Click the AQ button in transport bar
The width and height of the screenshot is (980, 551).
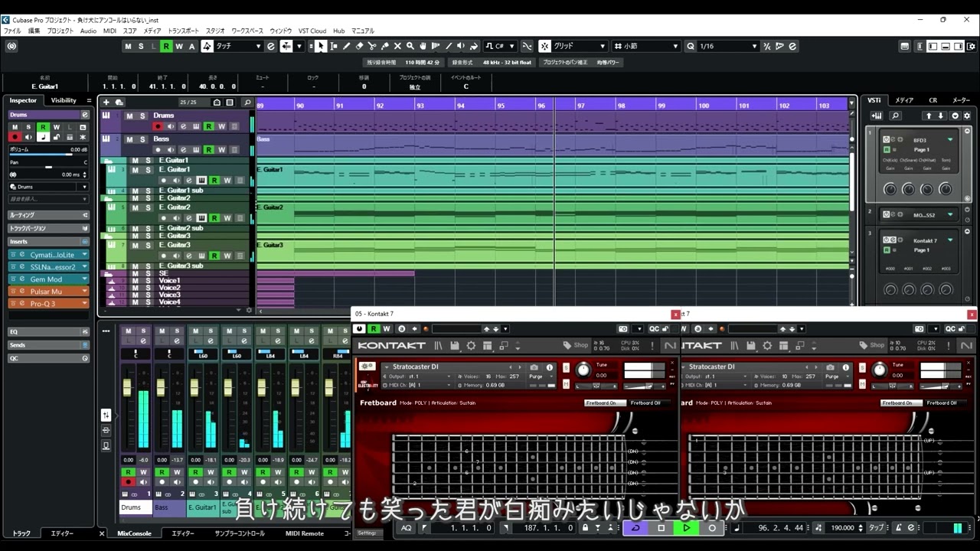click(x=406, y=528)
